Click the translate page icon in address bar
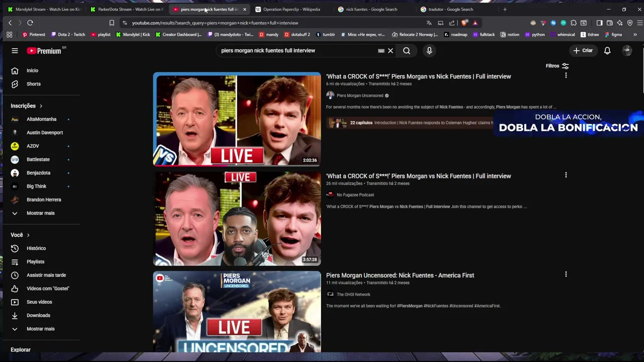This screenshot has height=362, width=644. pos(429,23)
